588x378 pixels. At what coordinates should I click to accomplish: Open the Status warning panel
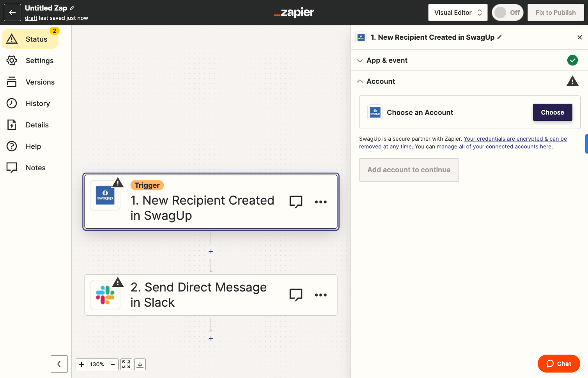click(x=30, y=39)
